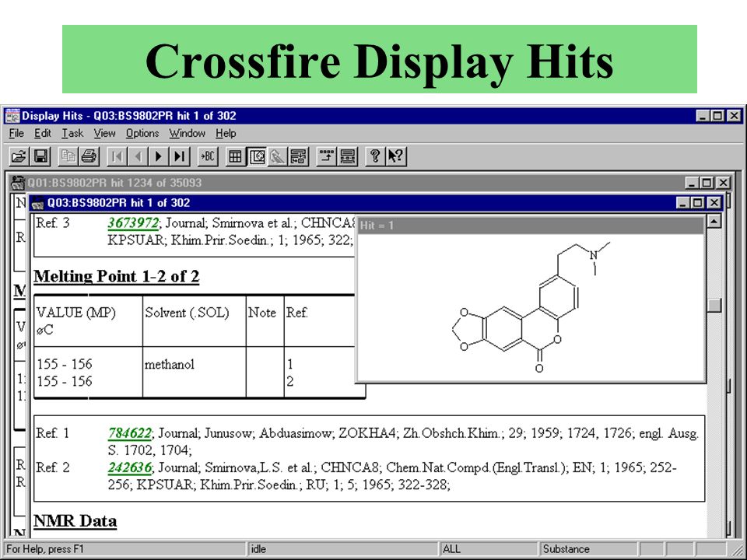Click the field layout view icon
The height and width of the screenshot is (560, 747).
pos(299,156)
